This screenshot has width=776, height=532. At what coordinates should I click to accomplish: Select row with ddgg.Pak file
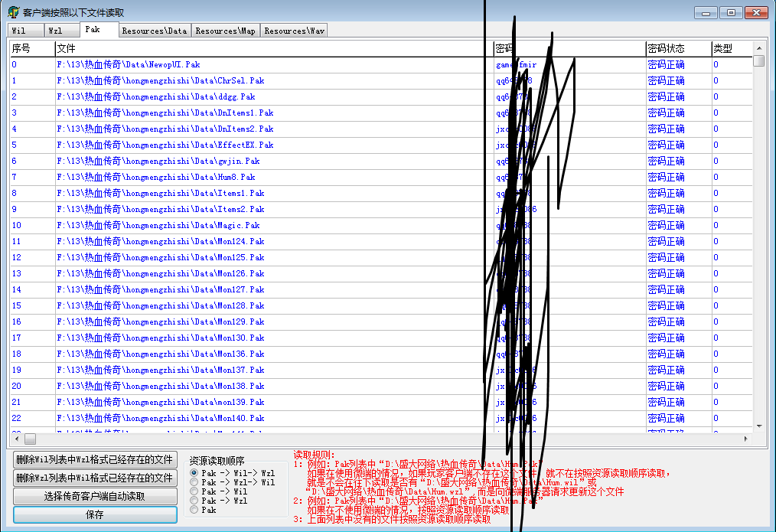(381, 97)
